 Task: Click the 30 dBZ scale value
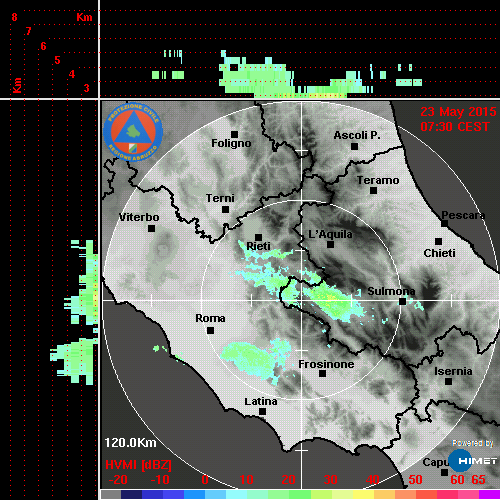pos(330,480)
